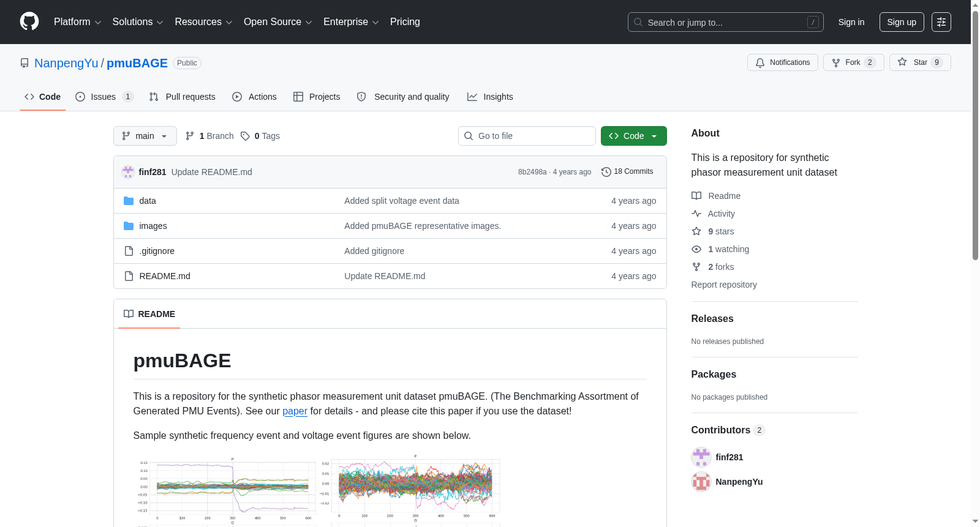Open commit Added pmuBAGE representative images
Image resolution: width=980 pixels, height=527 pixels.
423,226
